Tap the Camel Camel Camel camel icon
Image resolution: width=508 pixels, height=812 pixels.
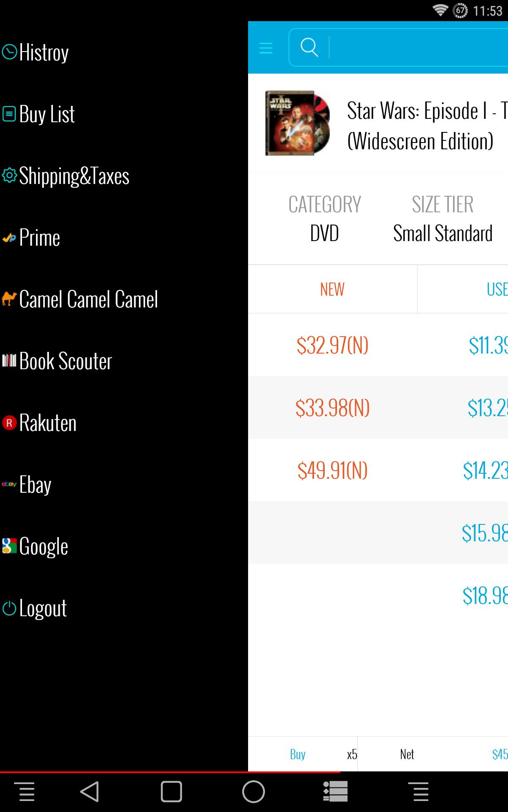[9, 299]
